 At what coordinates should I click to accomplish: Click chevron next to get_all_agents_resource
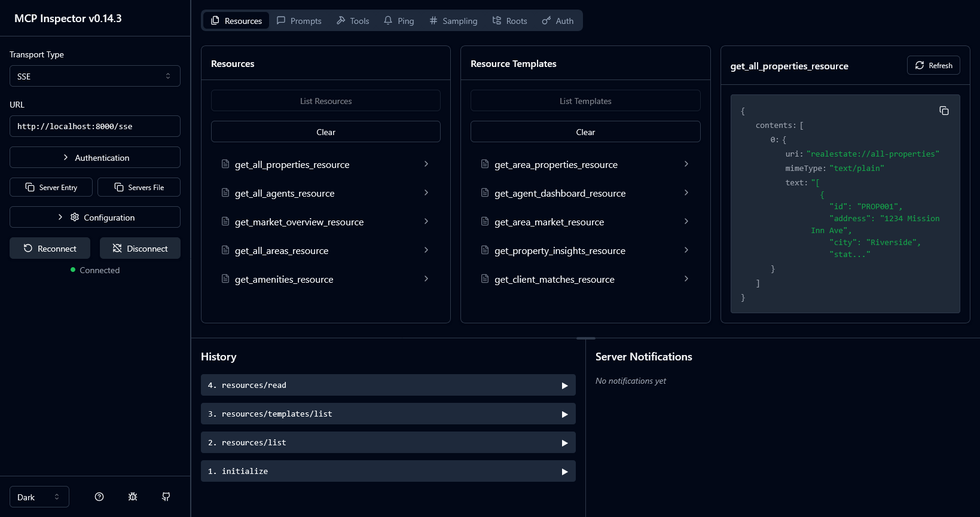tap(426, 192)
